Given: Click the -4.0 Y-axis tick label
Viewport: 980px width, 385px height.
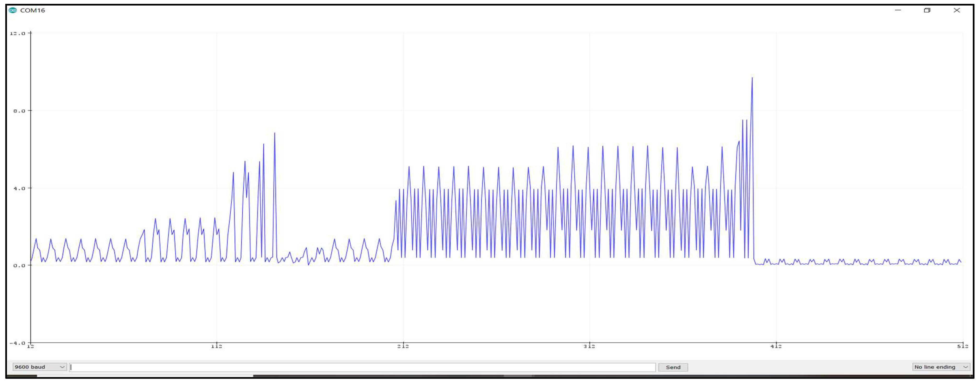Looking at the screenshot, I should pyautogui.click(x=17, y=343).
